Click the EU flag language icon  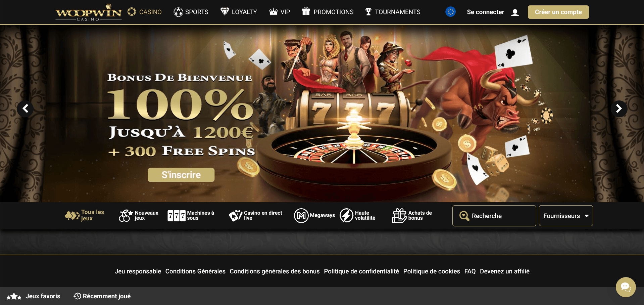(450, 12)
